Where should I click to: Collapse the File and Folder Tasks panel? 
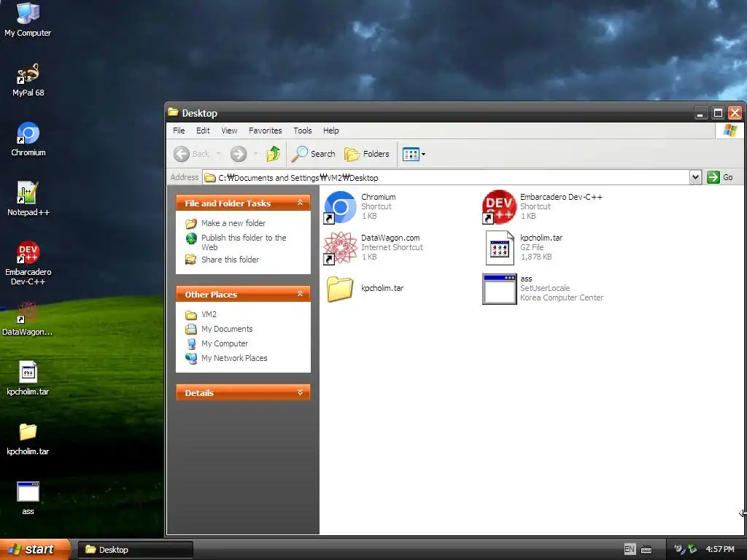click(x=300, y=203)
